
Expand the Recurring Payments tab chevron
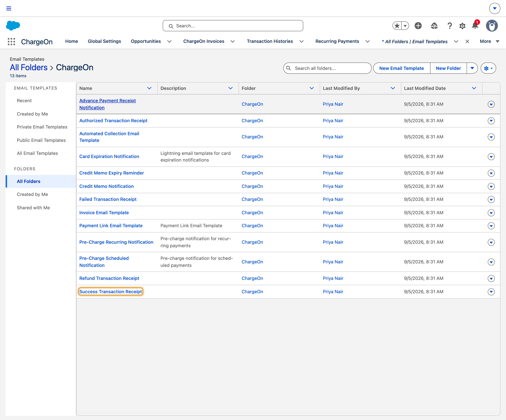(x=367, y=41)
